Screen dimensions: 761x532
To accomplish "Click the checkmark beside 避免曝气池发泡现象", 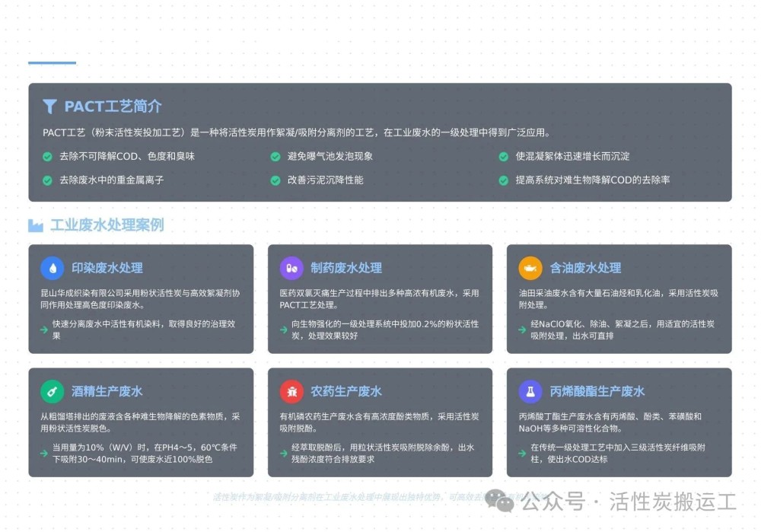I will pyautogui.click(x=275, y=157).
